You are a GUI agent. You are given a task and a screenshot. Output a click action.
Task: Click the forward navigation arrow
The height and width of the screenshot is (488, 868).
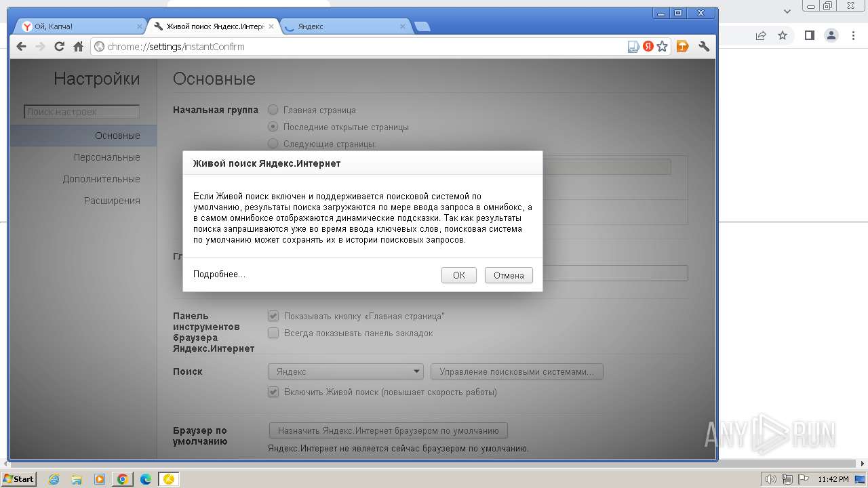40,47
